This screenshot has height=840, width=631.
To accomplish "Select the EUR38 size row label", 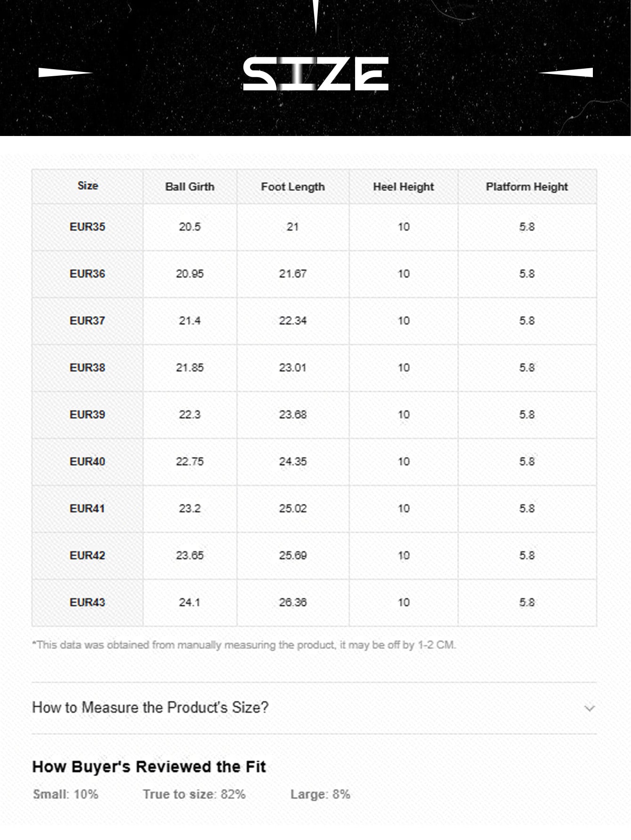I will (x=88, y=368).
